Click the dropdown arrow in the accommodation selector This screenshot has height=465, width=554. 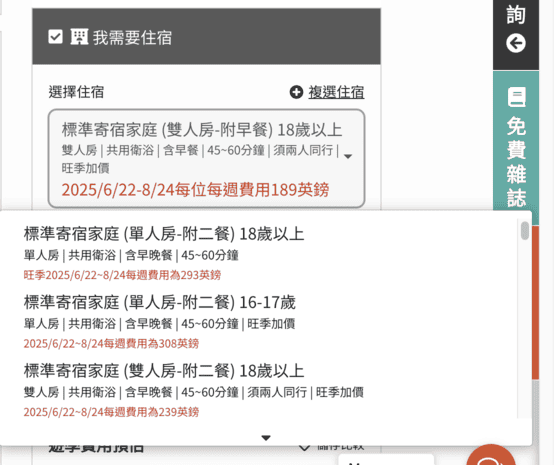pyautogui.click(x=348, y=156)
